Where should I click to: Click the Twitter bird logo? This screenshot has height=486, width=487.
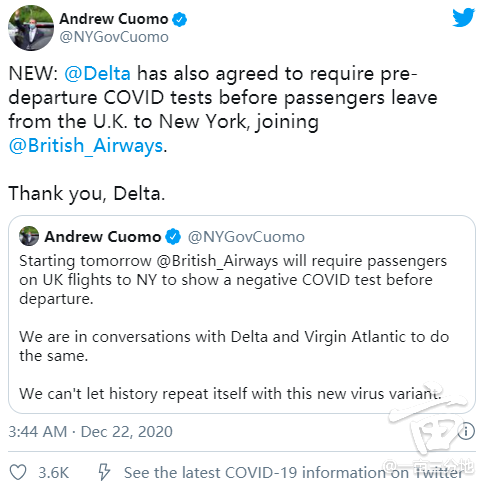click(463, 17)
